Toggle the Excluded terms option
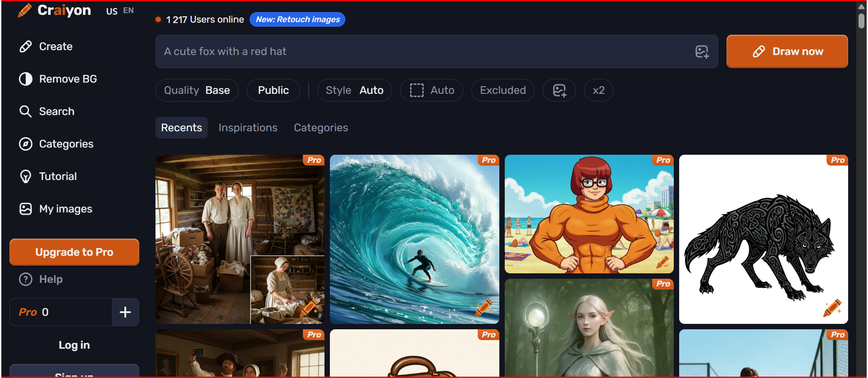This screenshot has height=378, width=868. pyautogui.click(x=503, y=90)
